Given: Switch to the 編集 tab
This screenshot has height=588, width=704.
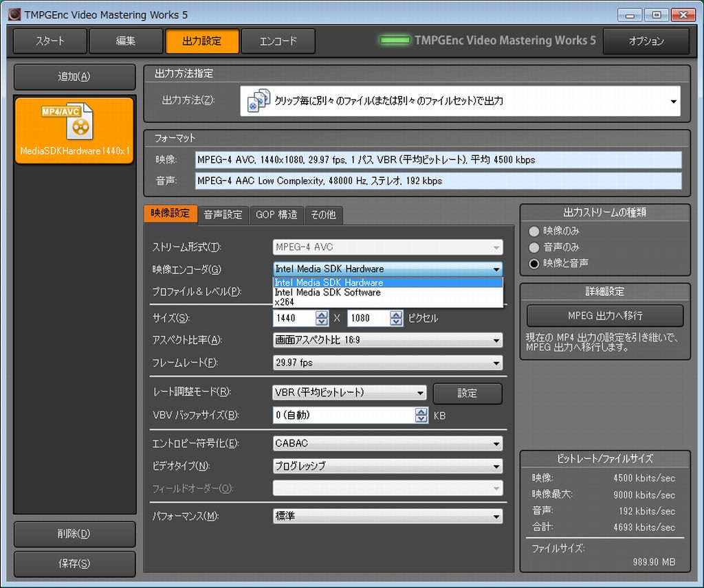Looking at the screenshot, I should [126, 41].
